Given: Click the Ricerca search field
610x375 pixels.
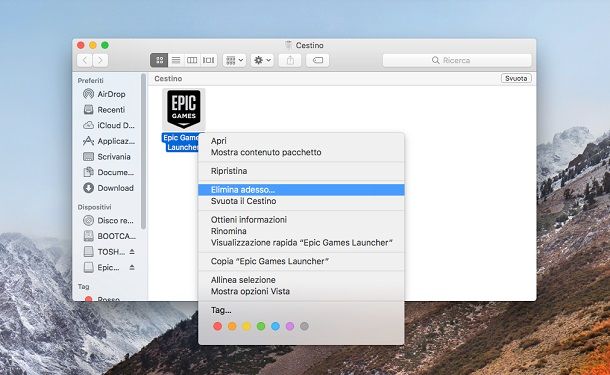Looking at the screenshot, I should point(457,60).
